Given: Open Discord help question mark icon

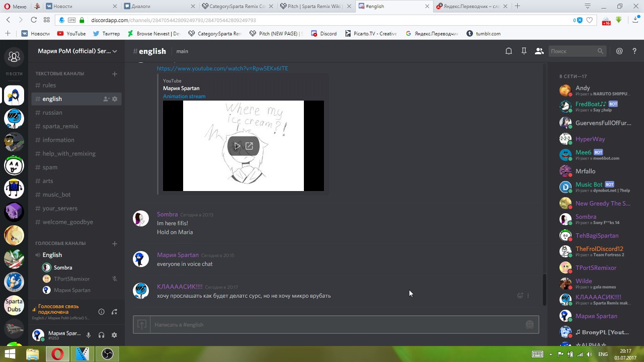Looking at the screenshot, I should point(634,51).
